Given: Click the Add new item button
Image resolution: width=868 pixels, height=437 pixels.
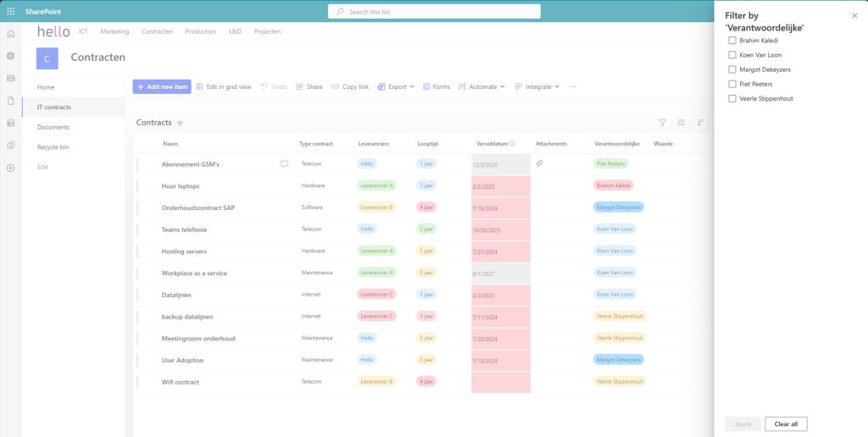Looking at the screenshot, I should click(x=162, y=87).
